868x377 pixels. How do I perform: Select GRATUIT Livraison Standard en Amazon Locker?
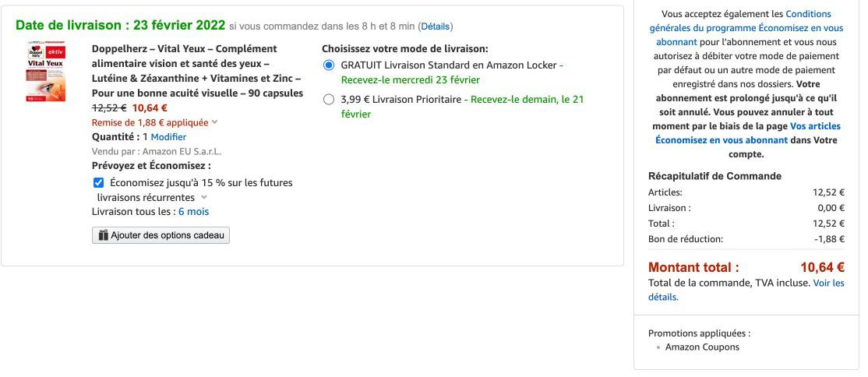pos(329,65)
